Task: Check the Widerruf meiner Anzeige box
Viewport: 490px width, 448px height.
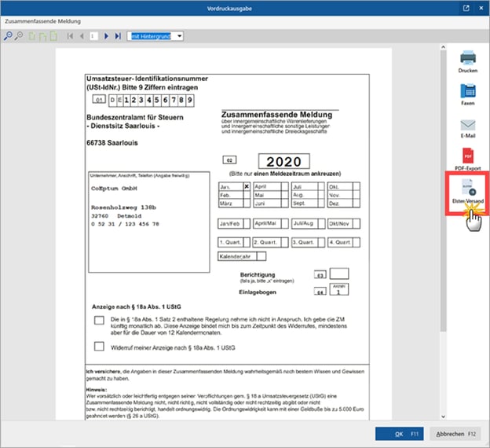Action: click(x=99, y=346)
